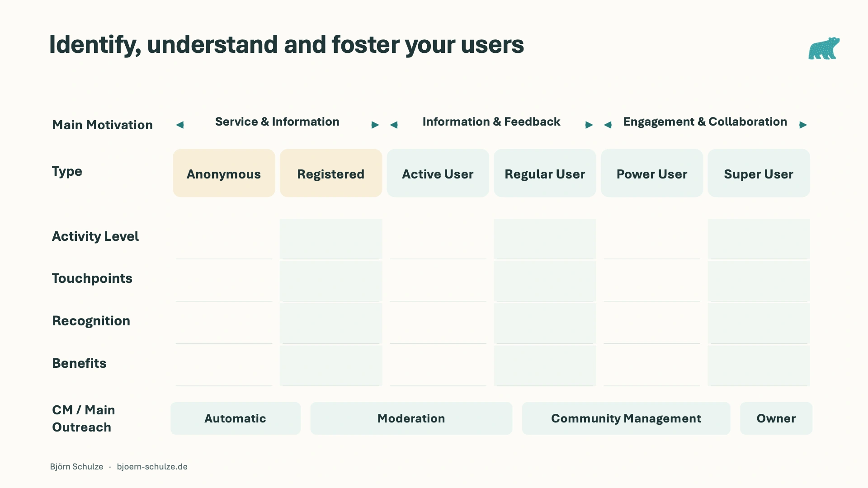
Task: Click the CM / Main Outreach label
Action: pos(84,418)
